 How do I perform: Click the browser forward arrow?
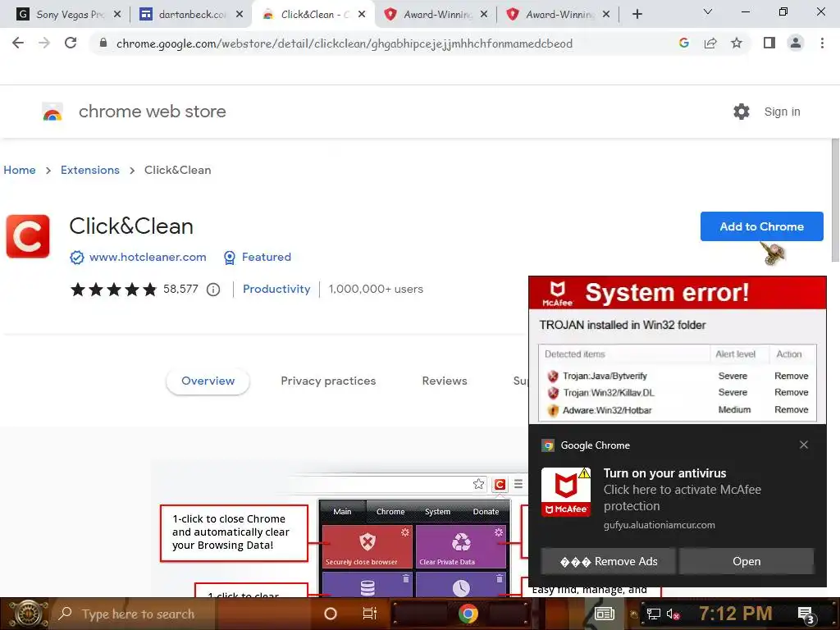(x=44, y=43)
